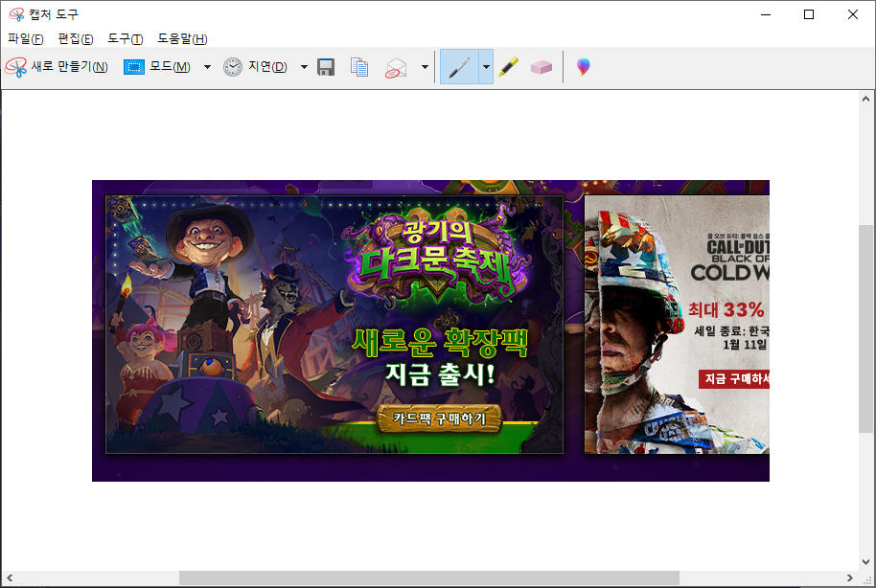Screen dimensions: 876x588
Task: Maximize the 캡처 도구 window
Action: (x=808, y=14)
